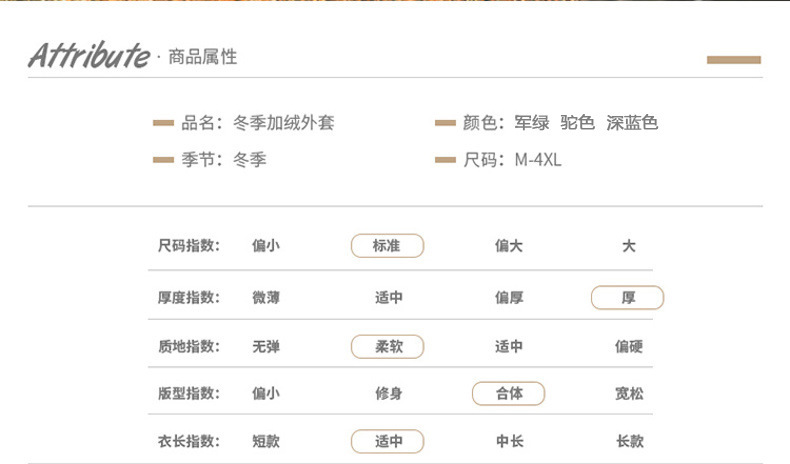The image size is (790, 464).
Task: Select 修身 fit option
Action: pos(387,394)
